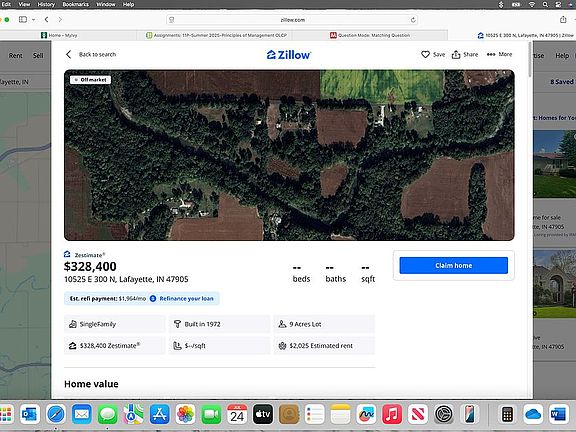The width and height of the screenshot is (576, 432).
Task: Open the History menu
Action: 46,4
